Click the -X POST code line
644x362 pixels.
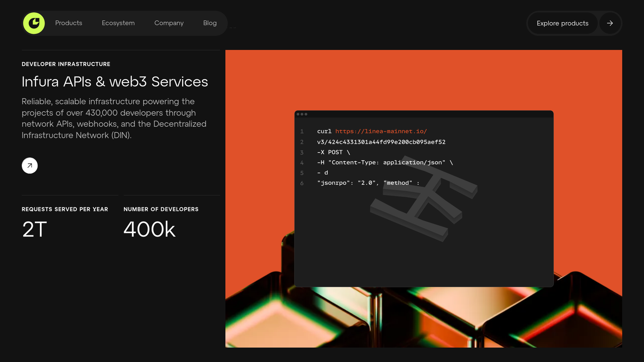pos(334,152)
